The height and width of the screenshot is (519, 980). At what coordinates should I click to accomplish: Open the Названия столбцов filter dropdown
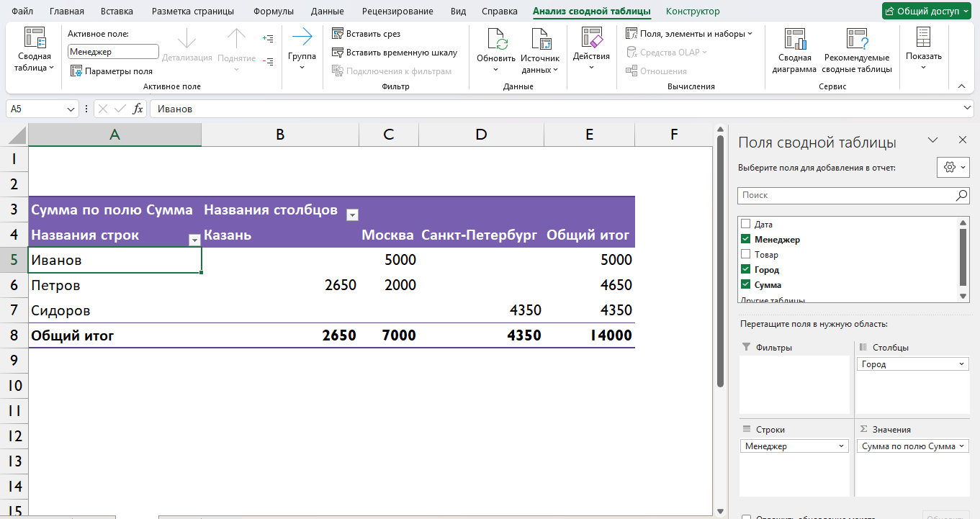point(352,214)
